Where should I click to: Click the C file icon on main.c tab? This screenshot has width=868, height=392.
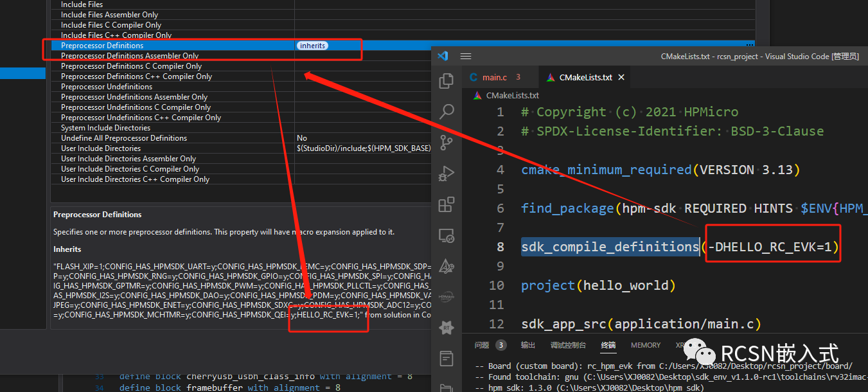coord(474,77)
